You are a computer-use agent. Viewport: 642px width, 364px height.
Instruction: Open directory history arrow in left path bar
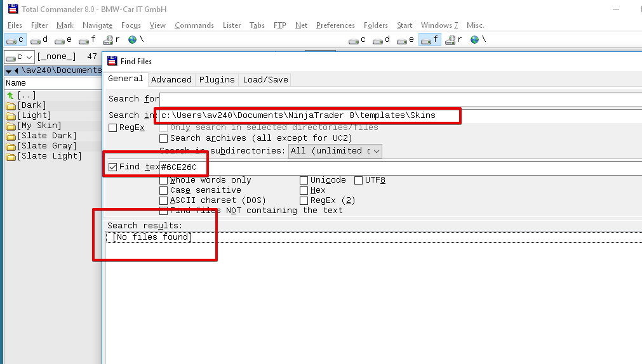click(9, 71)
